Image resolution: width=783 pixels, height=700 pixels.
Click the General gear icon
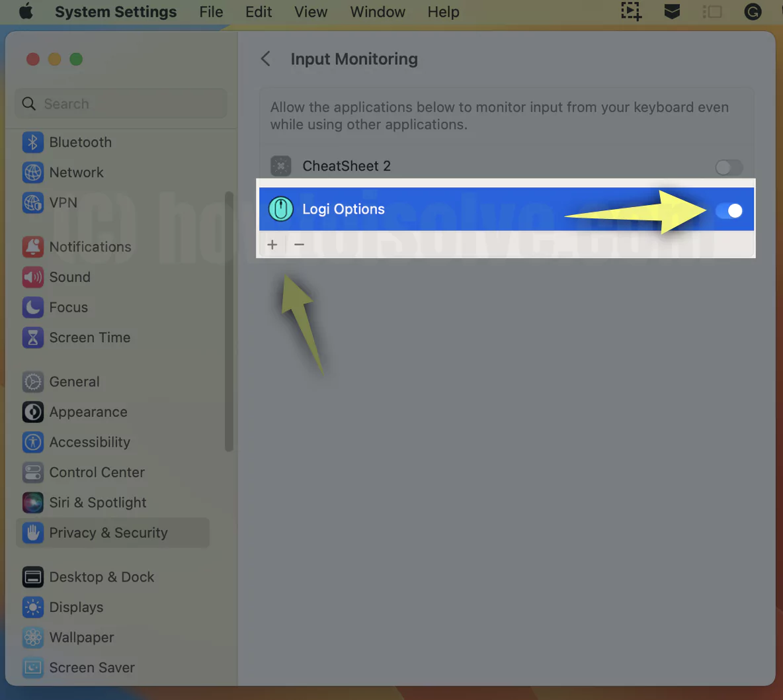coord(33,382)
